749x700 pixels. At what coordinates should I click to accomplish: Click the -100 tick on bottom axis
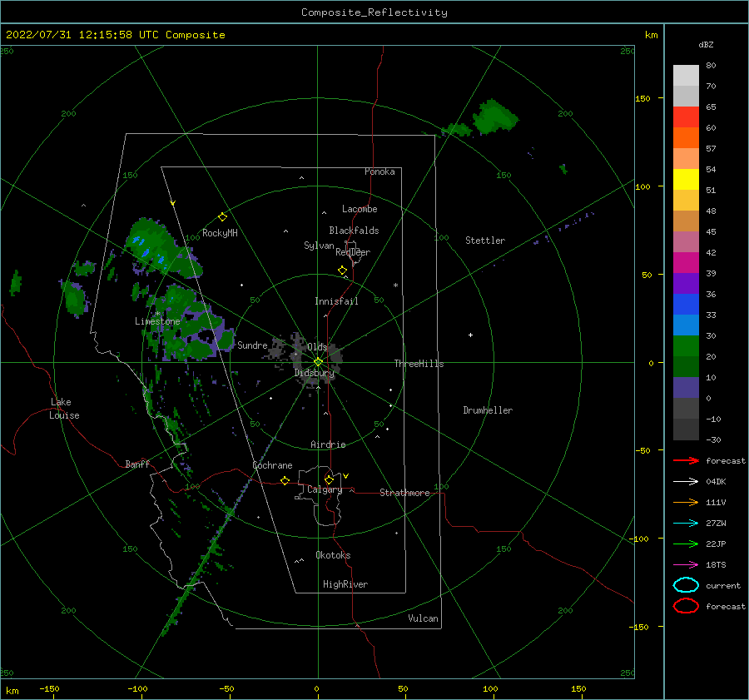pyautogui.click(x=137, y=688)
